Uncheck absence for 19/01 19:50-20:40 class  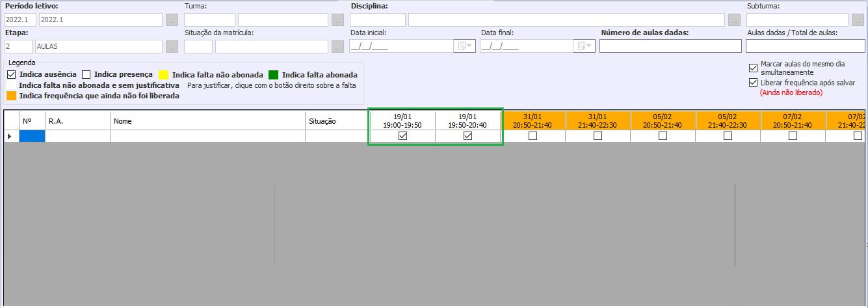pos(467,136)
